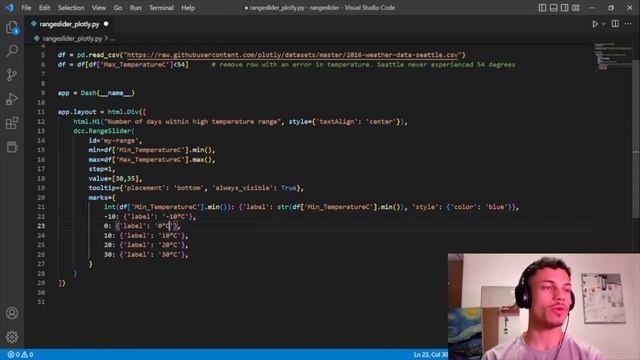Image resolution: width=640 pixels, height=360 pixels.
Task: Open the Manage gear icon
Action: pos(12,337)
